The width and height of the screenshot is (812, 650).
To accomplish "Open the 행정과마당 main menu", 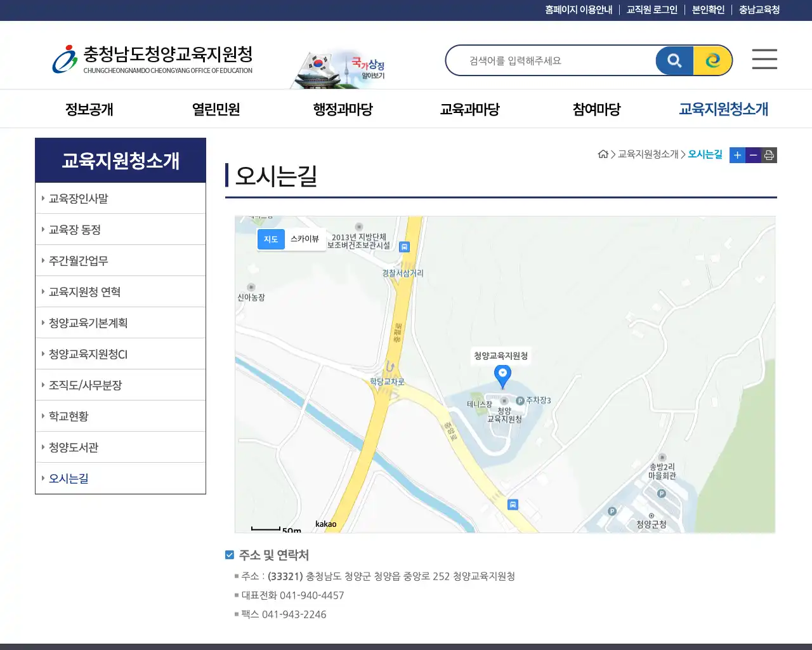I will (x=343, y=109).
